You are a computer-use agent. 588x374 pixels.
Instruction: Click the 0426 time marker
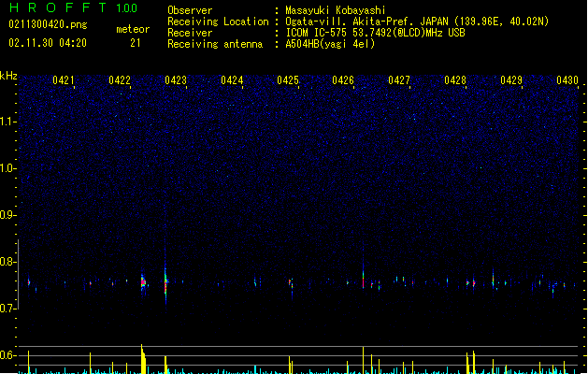click(343, 80)
